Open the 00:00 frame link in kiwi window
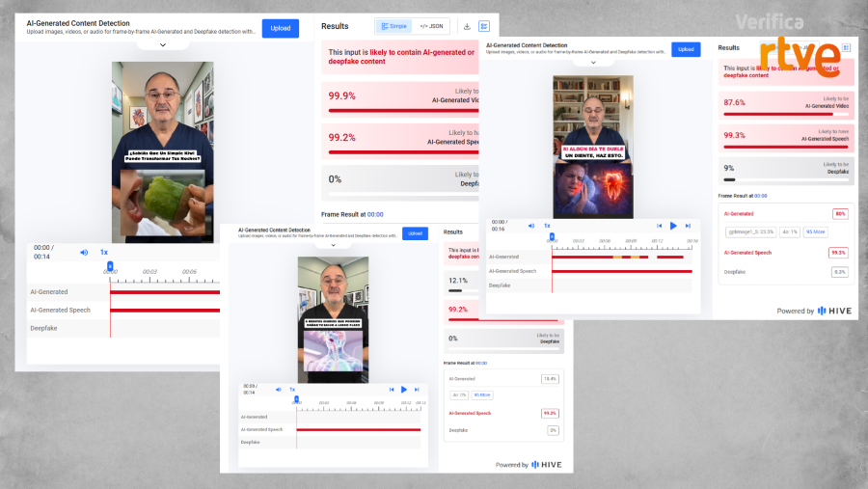The width and height of the screenshot is (868, 489). pos(375,214)
